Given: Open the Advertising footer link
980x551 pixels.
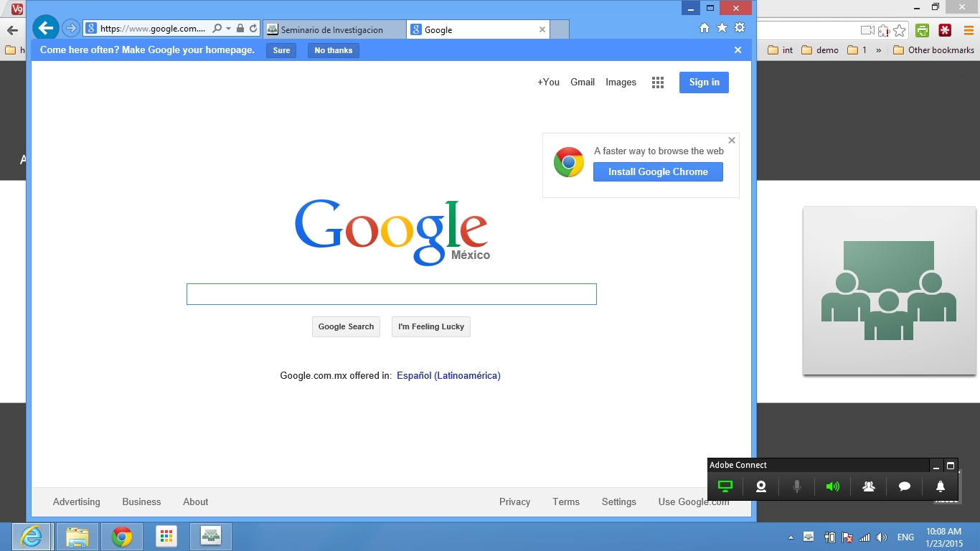Looking at the screenshot, I should point(77,502).
